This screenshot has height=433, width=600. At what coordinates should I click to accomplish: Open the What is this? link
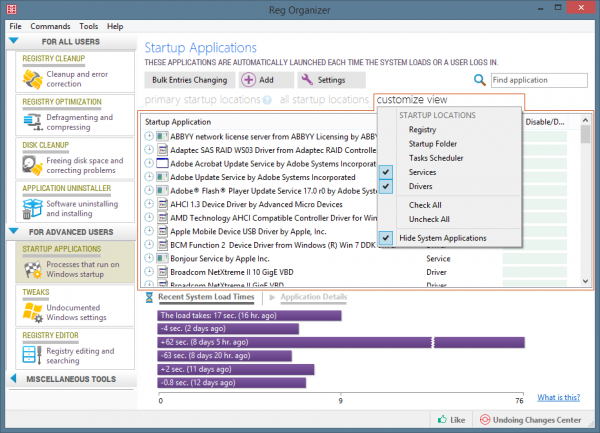click(x=558, y=398)
